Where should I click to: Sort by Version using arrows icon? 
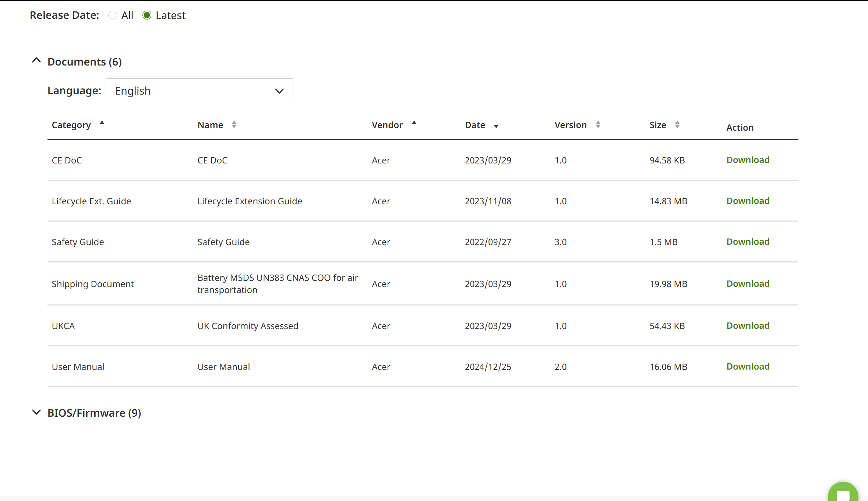(598, 125)
